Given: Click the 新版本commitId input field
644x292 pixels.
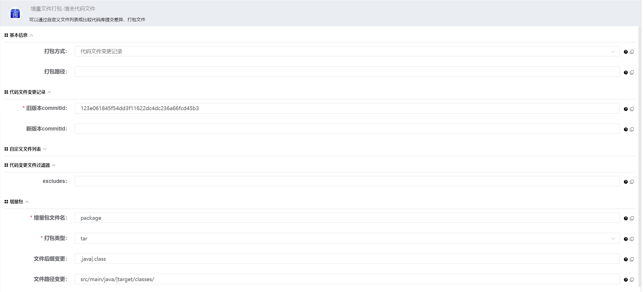Looking at the screenshot, I should 335,129.
